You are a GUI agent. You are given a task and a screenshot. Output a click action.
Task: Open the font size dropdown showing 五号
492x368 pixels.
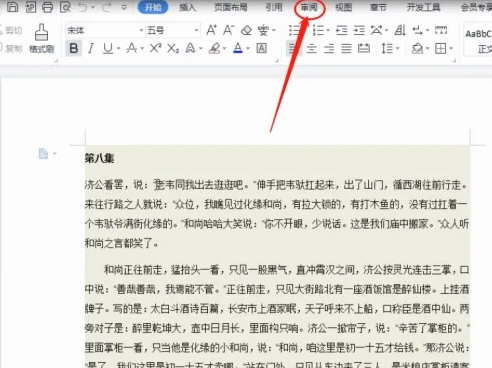[196, 31]
